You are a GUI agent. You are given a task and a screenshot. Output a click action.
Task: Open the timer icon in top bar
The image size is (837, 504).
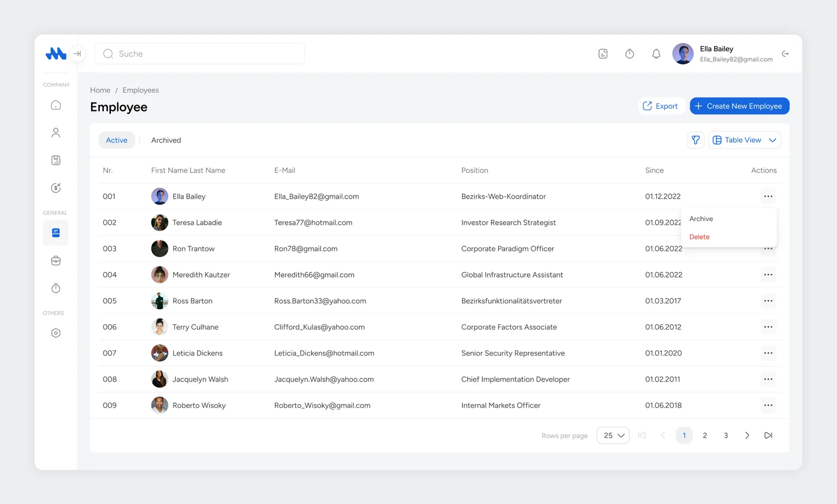pos(629,54)
